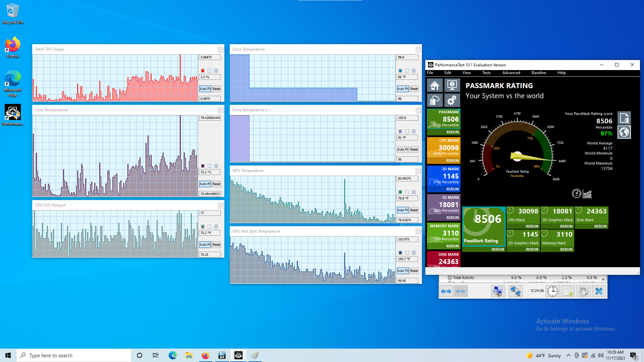Click the document results icon beside rating score

(624, 118)
